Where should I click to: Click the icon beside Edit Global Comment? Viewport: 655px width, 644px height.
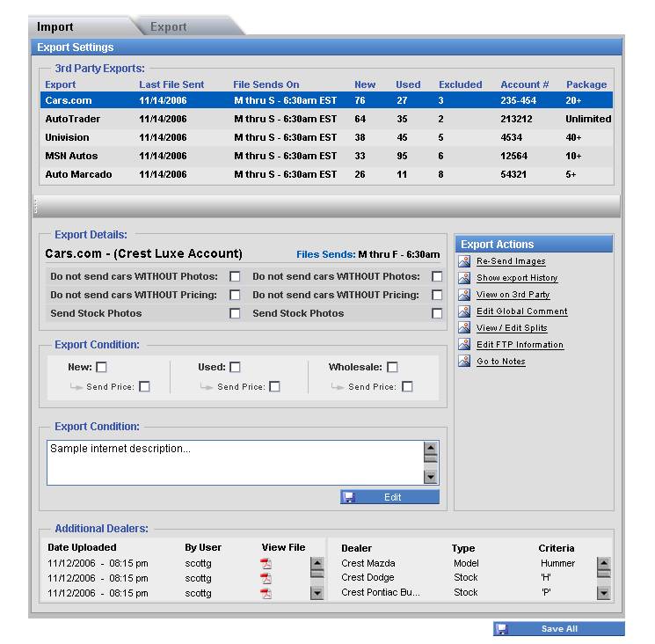[x=464, y=311]
